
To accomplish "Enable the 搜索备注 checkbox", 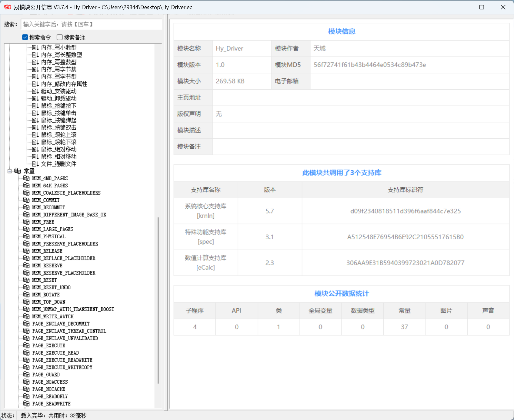I will point(60,37).
